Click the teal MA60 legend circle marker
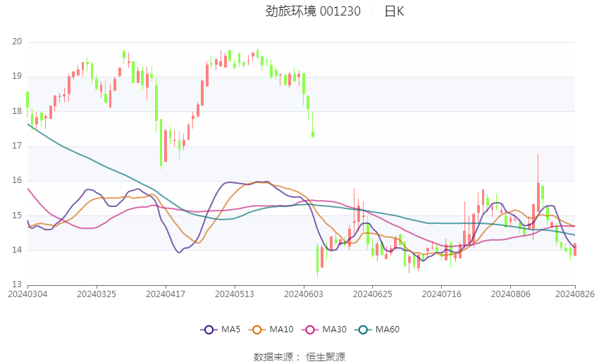Viewport: 599px width, 364px height. tap(362, 330)
